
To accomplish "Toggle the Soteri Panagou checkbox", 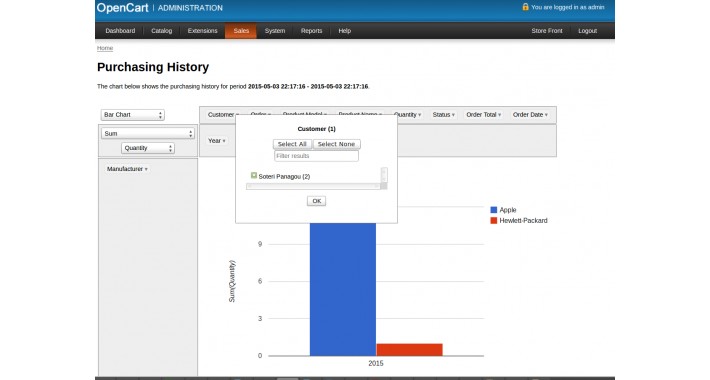I will (x=254, y=175).
